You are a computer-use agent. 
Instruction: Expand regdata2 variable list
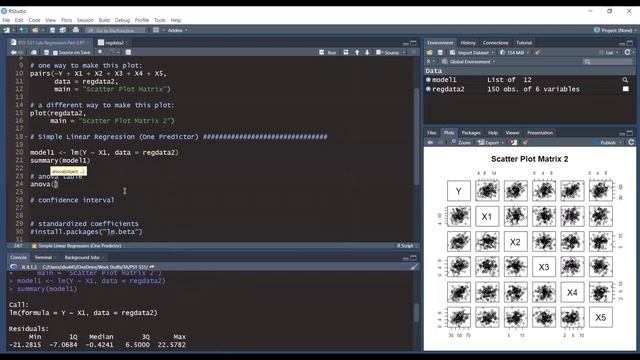pyautogui.click(x=428, y=89)
